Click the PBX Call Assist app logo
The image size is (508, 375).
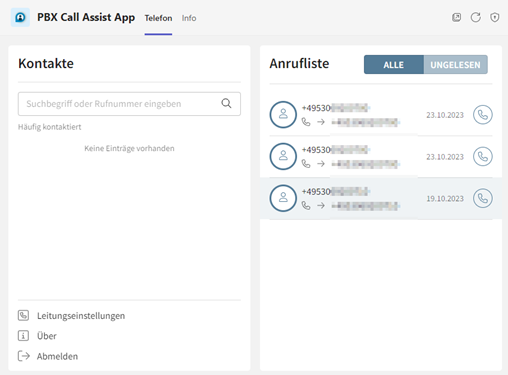[x=20, y=17]
